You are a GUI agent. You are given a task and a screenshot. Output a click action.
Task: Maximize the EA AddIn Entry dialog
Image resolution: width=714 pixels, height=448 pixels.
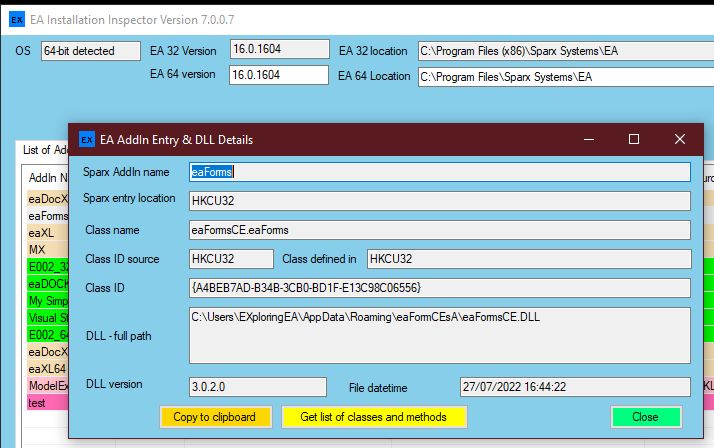[x=633, y=139]
